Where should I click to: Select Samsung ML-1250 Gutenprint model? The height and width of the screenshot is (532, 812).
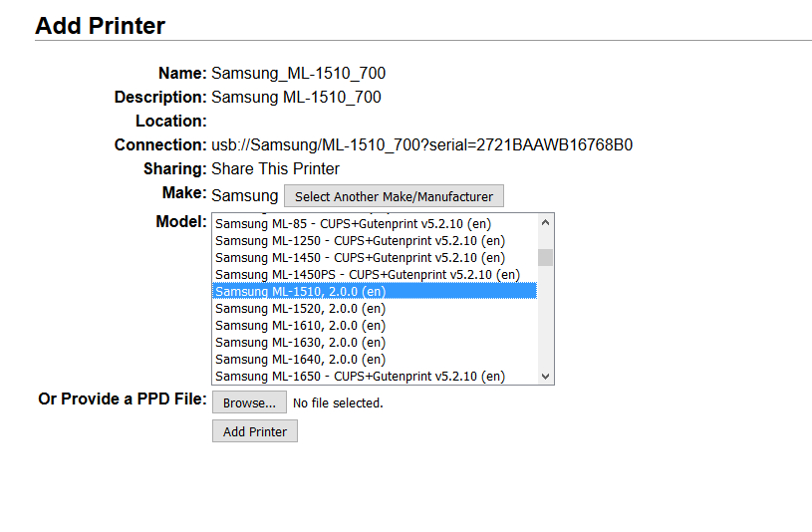tap(375, 241)
